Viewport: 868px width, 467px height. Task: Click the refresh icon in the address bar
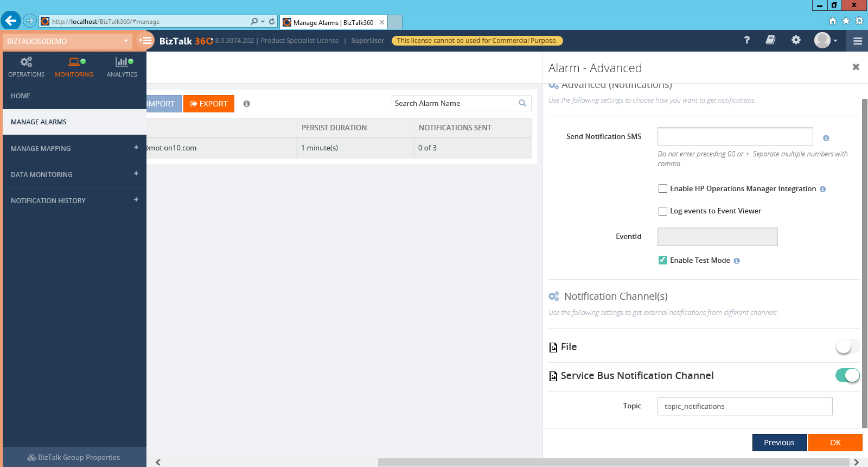pyautogui.click(x=272, y=21)
